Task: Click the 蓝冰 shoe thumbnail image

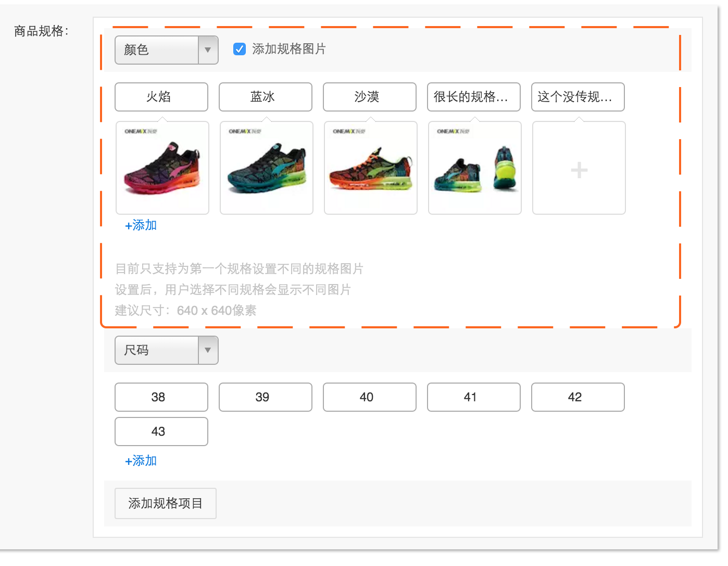Action: 267,168
